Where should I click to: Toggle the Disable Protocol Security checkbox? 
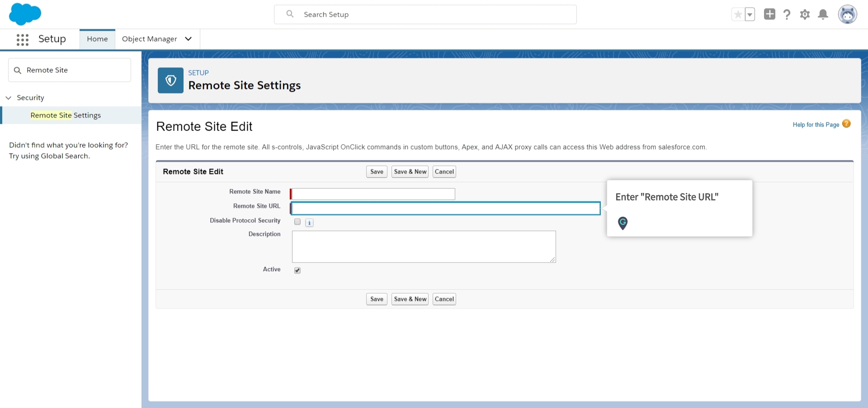[297, 222]
